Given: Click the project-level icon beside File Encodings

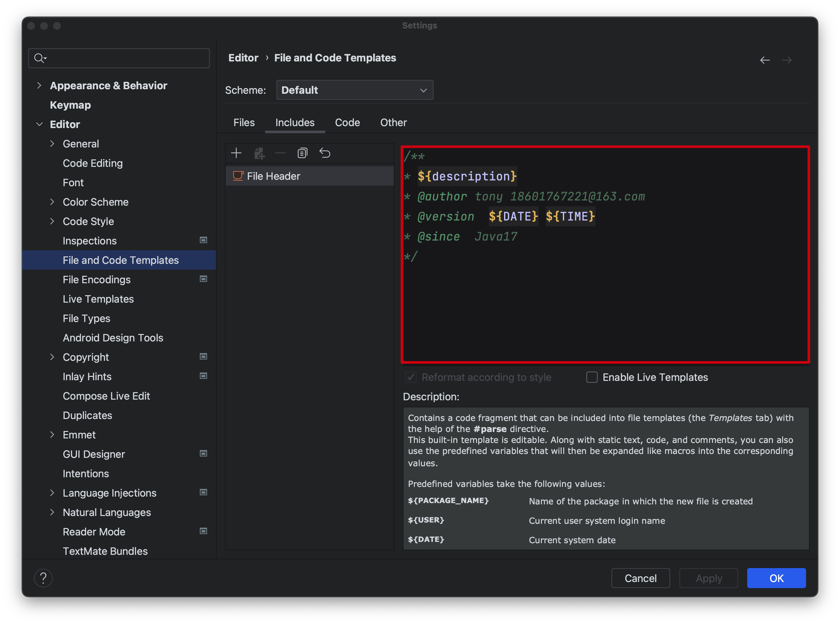Looking at the screenshot, I should 203,279.
